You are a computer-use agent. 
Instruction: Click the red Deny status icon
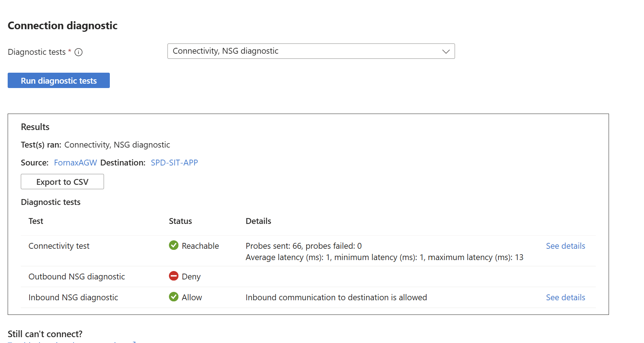tap(174, 276)
